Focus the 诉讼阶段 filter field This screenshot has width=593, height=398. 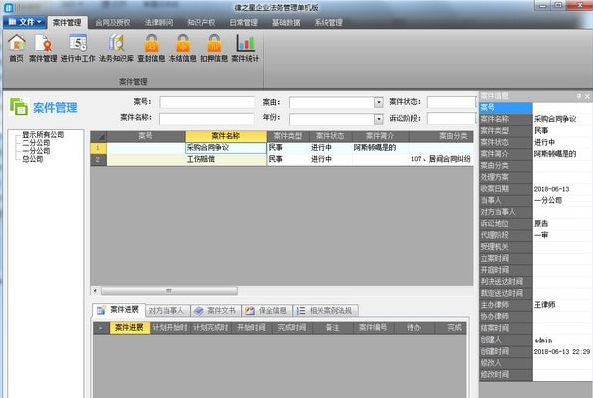tap(451, 119)
